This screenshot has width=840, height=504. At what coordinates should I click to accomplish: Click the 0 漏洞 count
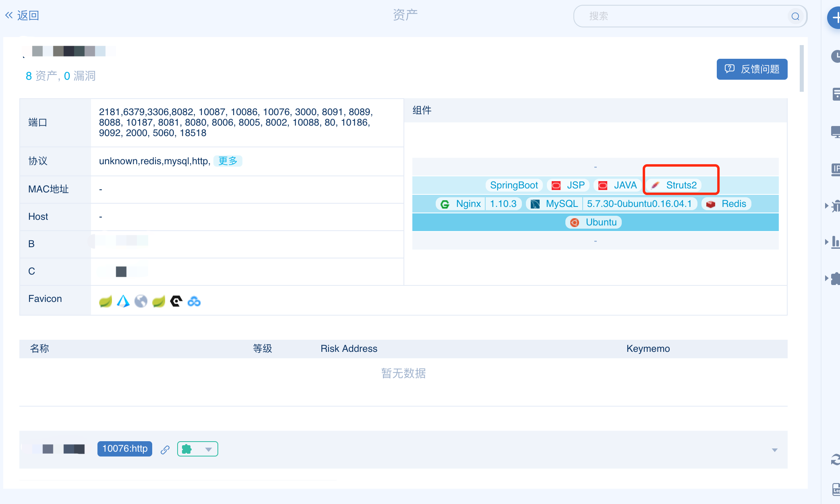point(80,76)
